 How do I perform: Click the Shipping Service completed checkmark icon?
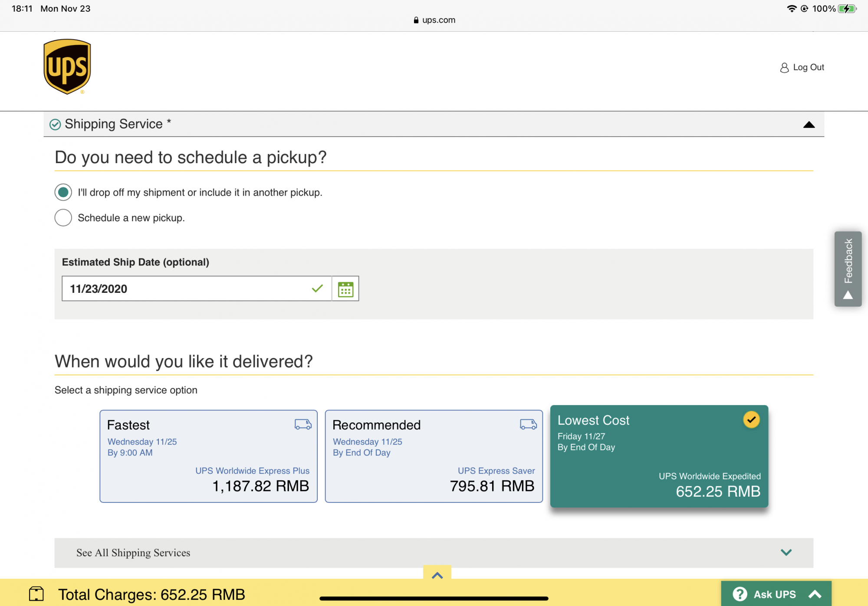pos(55,124)
